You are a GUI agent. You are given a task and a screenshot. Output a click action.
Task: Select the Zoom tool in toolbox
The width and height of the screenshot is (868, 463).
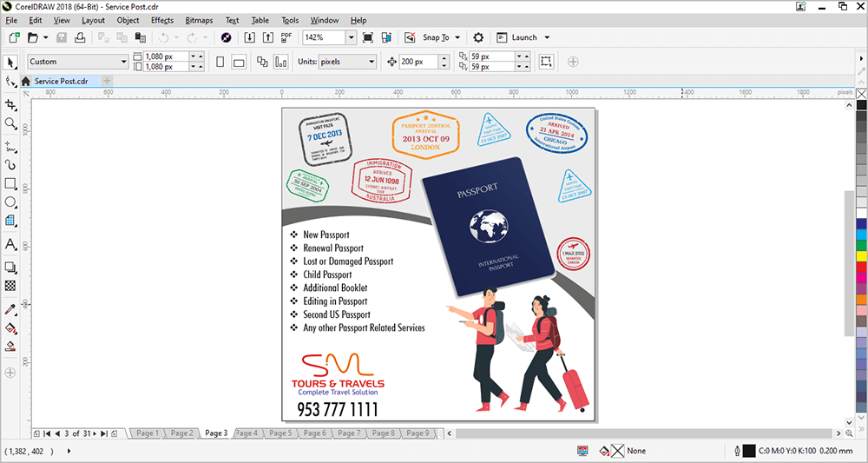pos(10,123)
